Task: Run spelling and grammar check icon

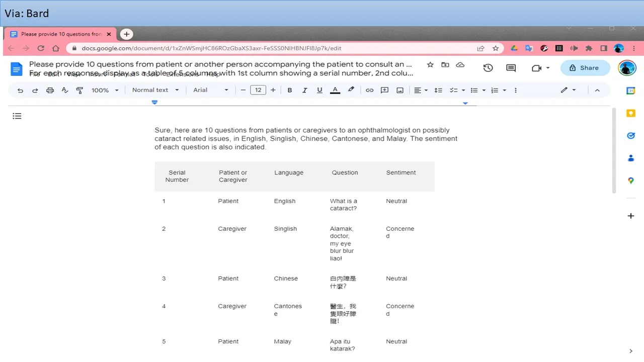Action: tap(65, 90)
